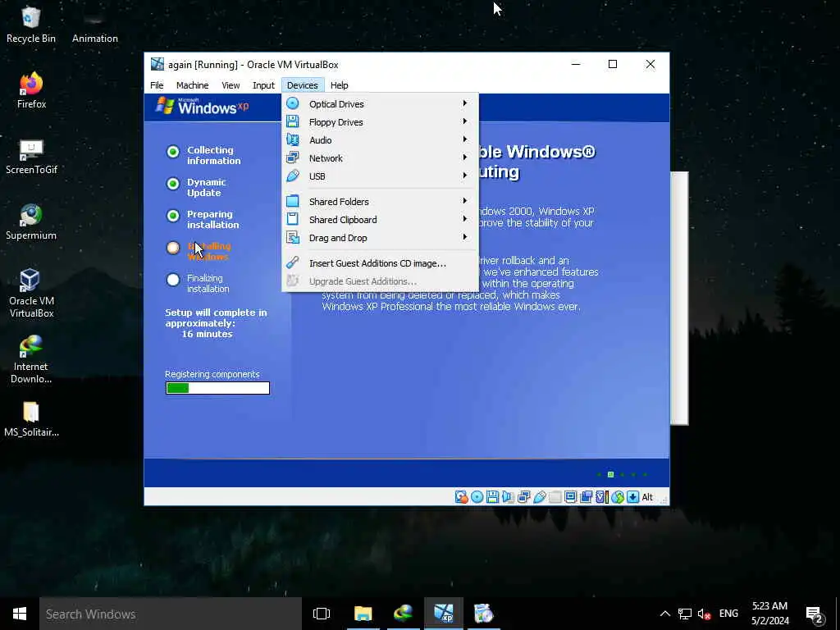Open Internet Download Manager taskbar icon
The width and height of the screenshot is (840, 630).
coord(404,614)
